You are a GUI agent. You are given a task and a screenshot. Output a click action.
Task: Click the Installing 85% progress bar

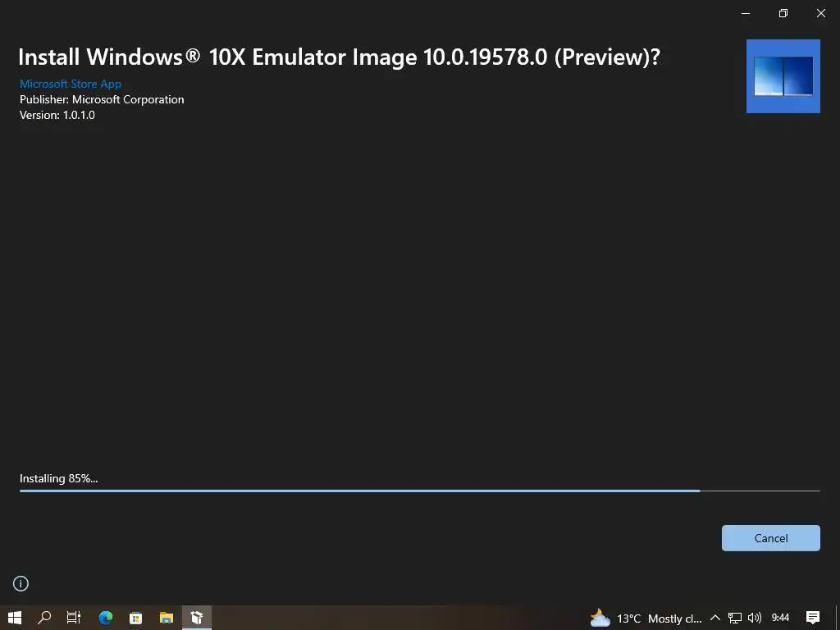[419, 491]
